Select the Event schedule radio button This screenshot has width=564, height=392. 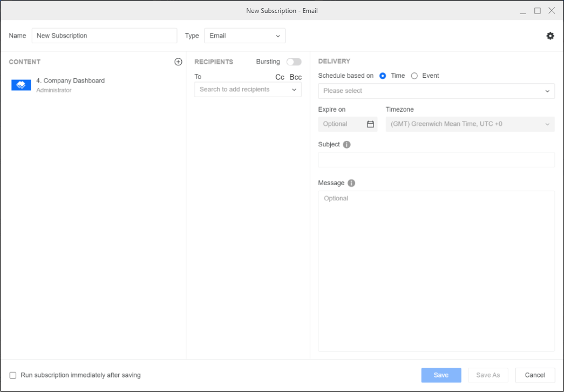[x=414, y=76]
